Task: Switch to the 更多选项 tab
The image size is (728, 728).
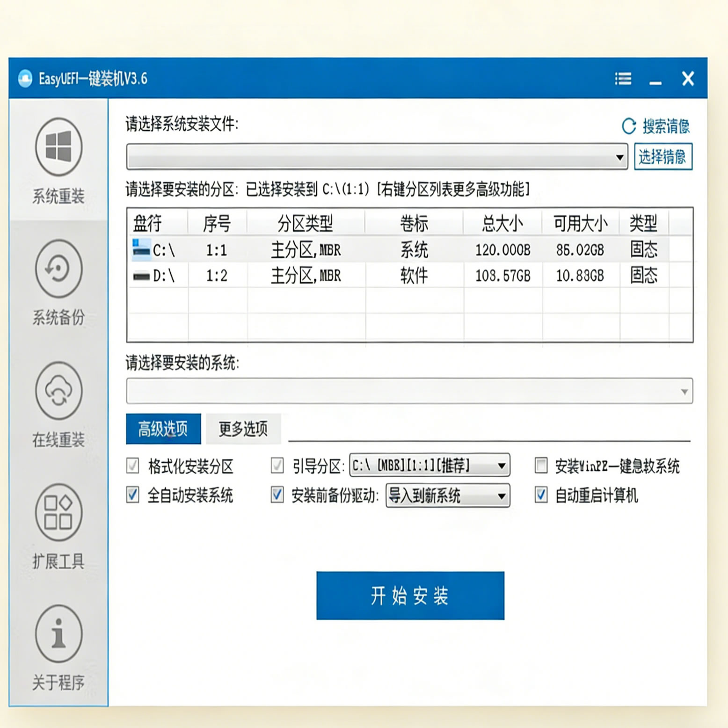Action: pyautogui.click(x=243, y=429)
